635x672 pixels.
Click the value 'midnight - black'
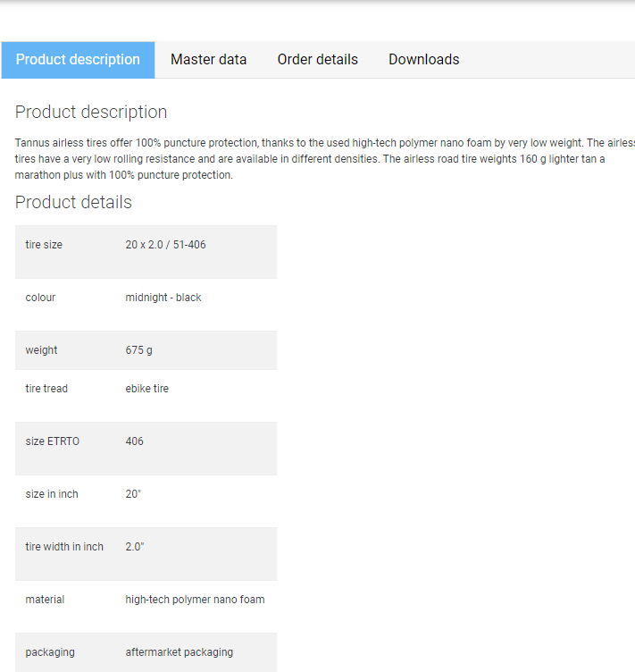[163, 298]
